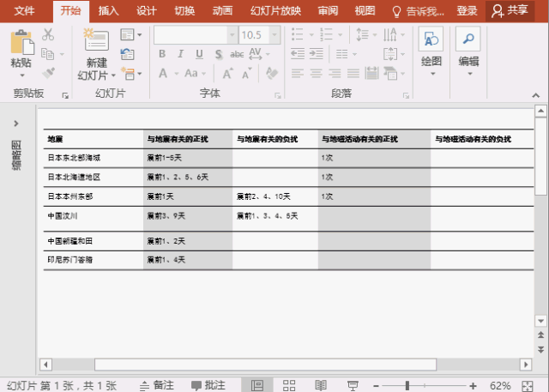This screenshot has height=392, width=549.
Task: Click the zoom slider handle
Action: coord(406,385)
